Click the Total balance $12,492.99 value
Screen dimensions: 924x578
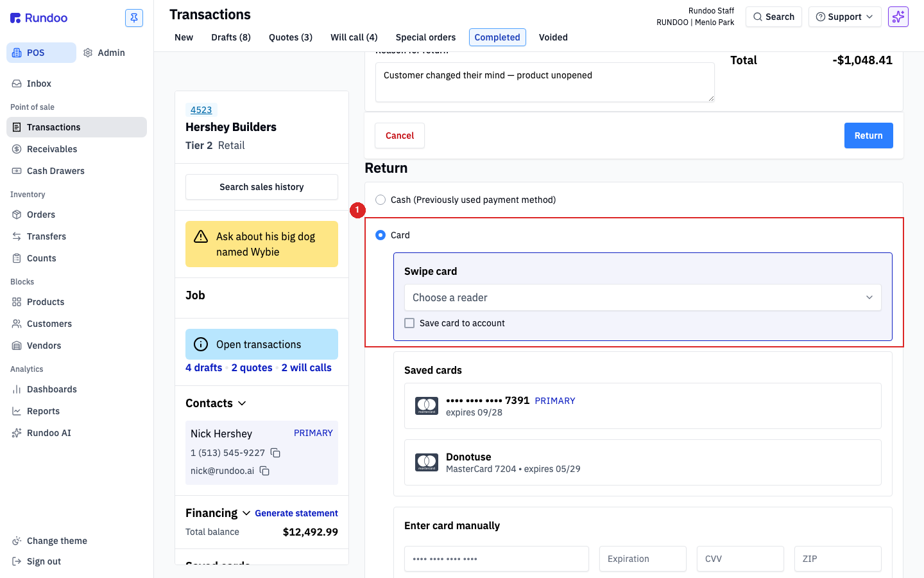(x=311, y=532)
